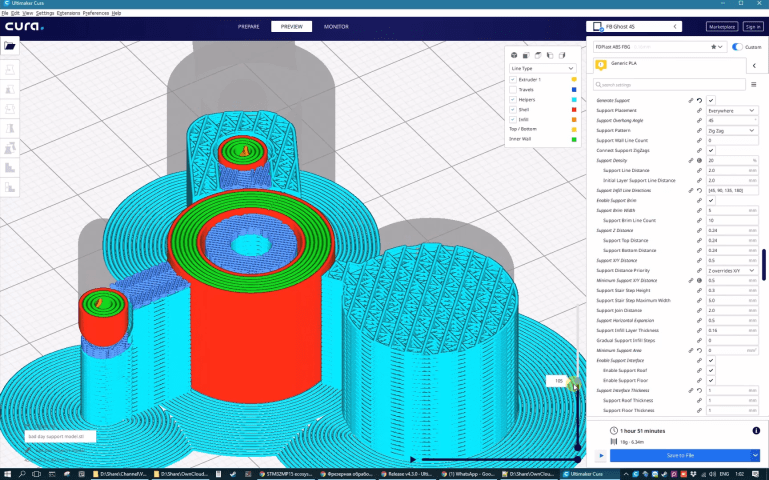Switch off the Custom profile toggle
This screenshot has height=480, width=769.
[737, 46]
